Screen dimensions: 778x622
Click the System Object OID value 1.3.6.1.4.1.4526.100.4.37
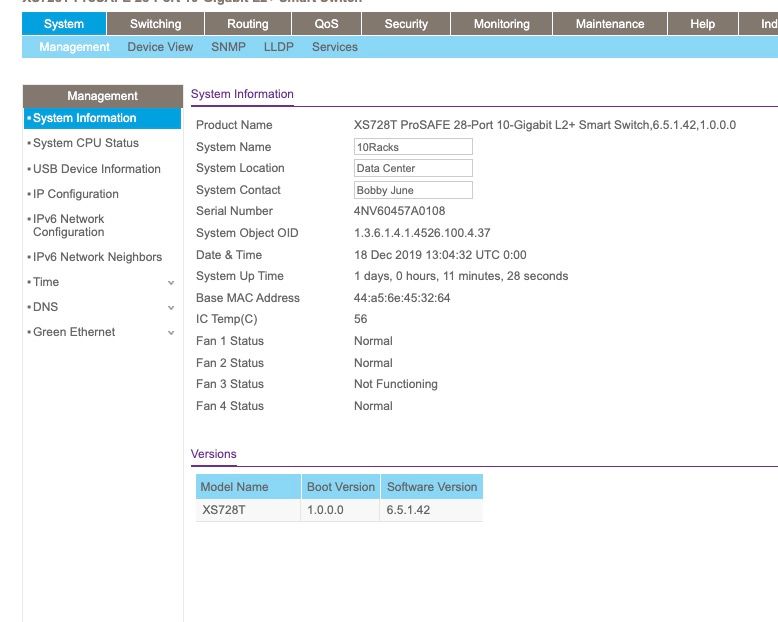point(422,233)
